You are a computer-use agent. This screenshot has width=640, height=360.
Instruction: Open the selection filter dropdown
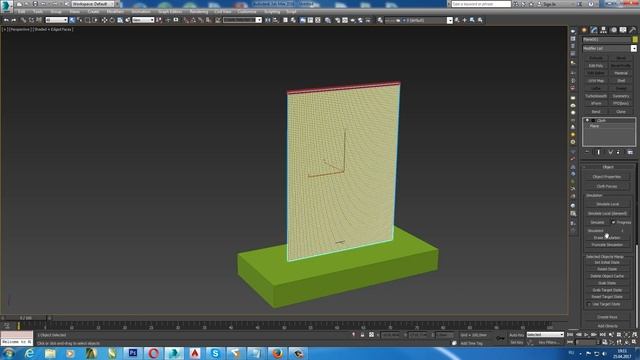click(x=56, y=20)
